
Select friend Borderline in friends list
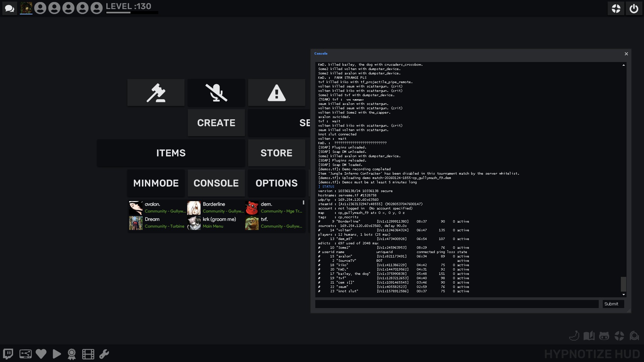click(x=215, y=208)
